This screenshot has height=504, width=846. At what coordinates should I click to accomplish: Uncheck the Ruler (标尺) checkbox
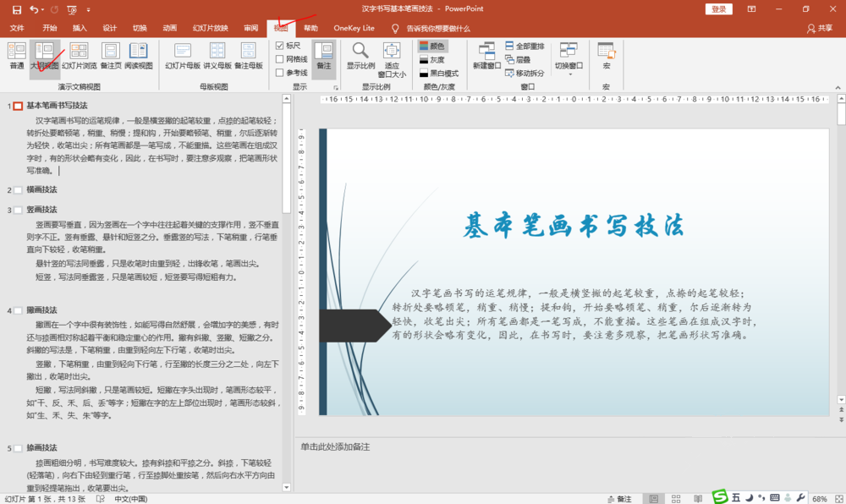[280, 46]
